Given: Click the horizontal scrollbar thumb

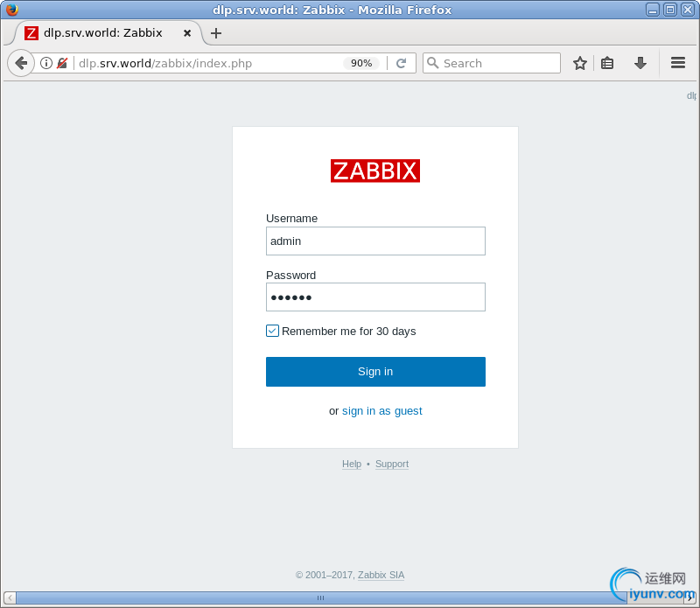Looking at the screenshot, I should (x=320, y=598).
